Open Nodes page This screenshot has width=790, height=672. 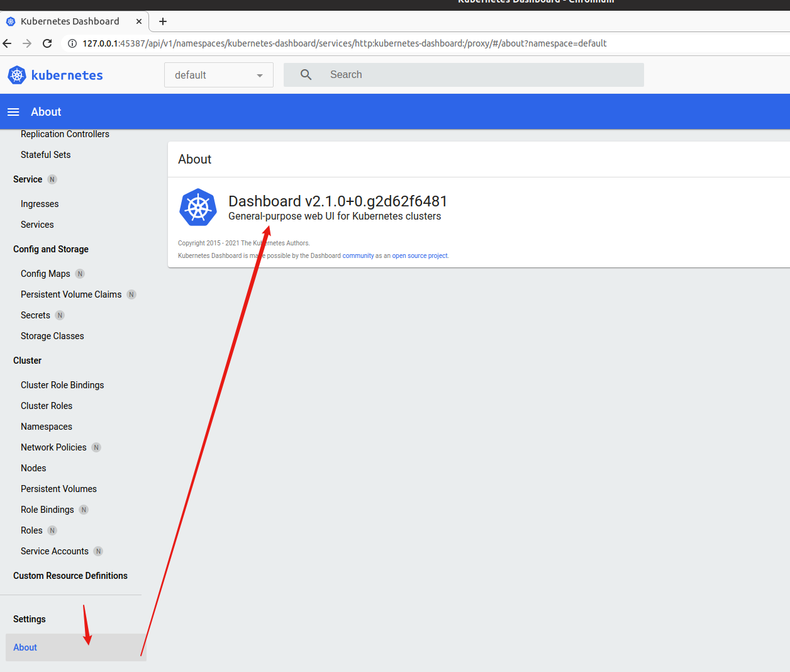coord(33,468)
